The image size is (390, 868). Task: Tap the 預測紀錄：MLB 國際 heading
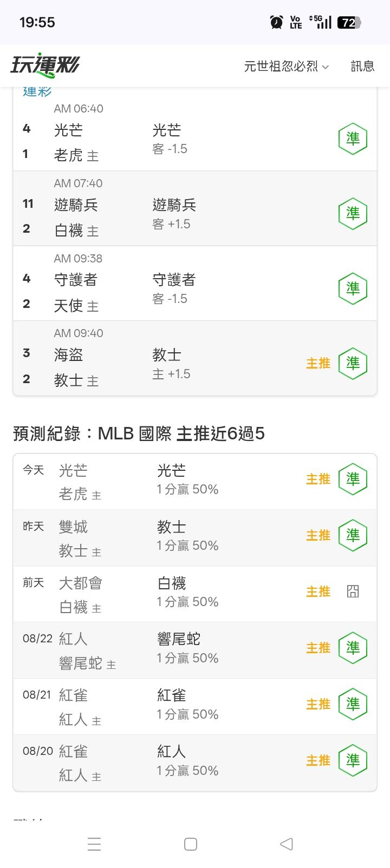point(139,433)
